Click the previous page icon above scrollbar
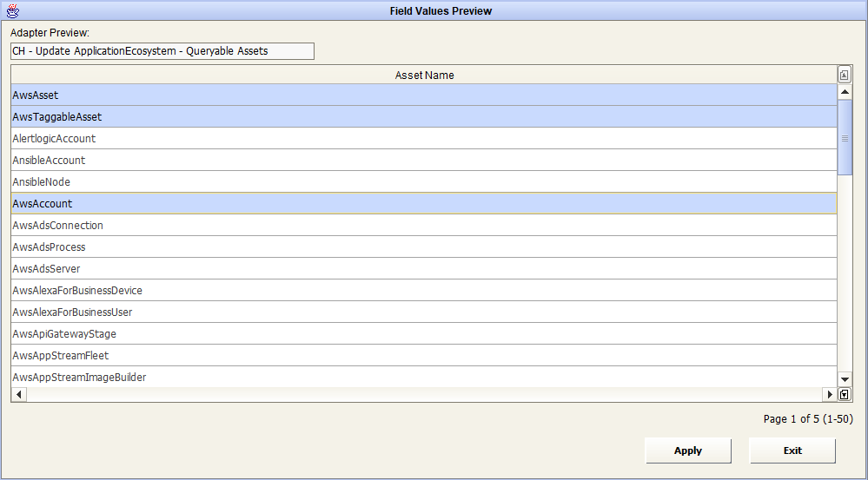Screen dimensions: 868x480 point(845,75)
